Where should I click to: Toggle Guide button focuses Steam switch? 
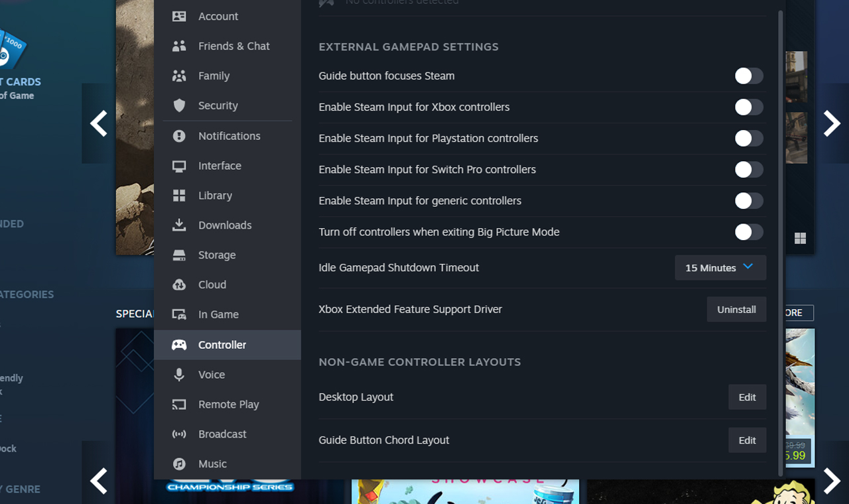coord(748,76)
